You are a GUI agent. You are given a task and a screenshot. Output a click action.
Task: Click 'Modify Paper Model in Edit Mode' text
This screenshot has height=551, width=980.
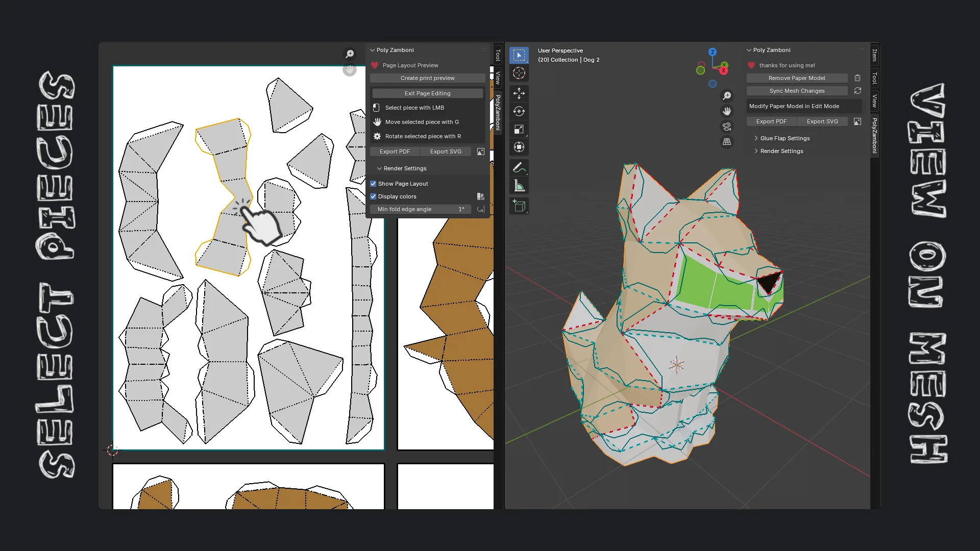(x=794, y=106)
